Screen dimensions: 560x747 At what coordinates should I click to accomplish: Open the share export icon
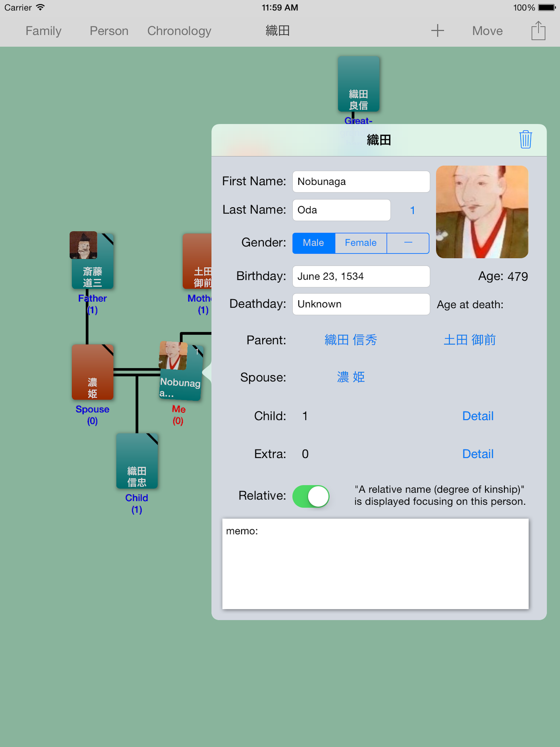538,31
